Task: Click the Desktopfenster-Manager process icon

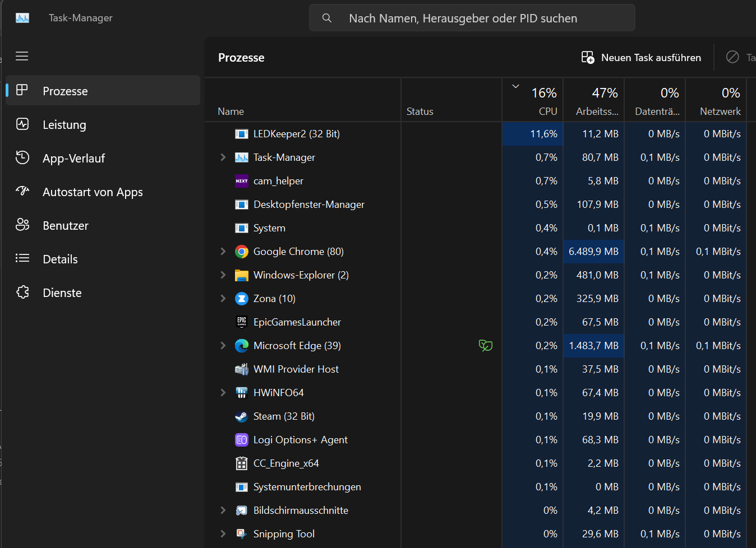Action: pos(242,205)
